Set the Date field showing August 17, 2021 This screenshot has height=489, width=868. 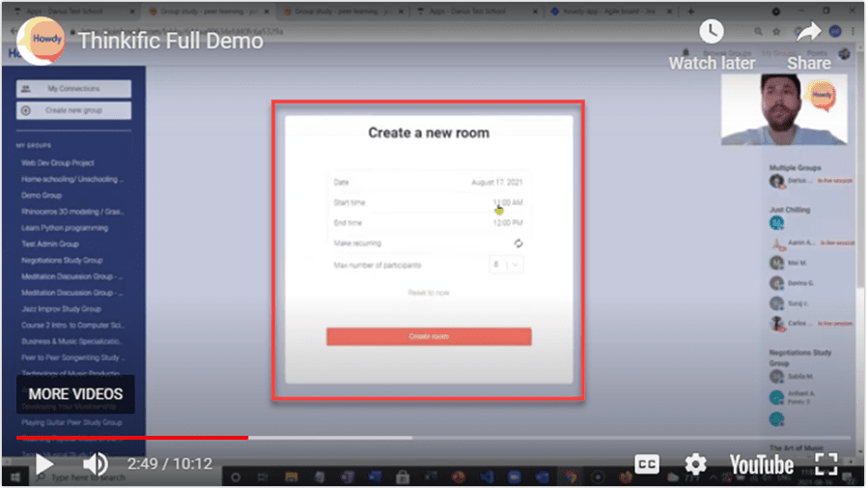pos(428,183)
